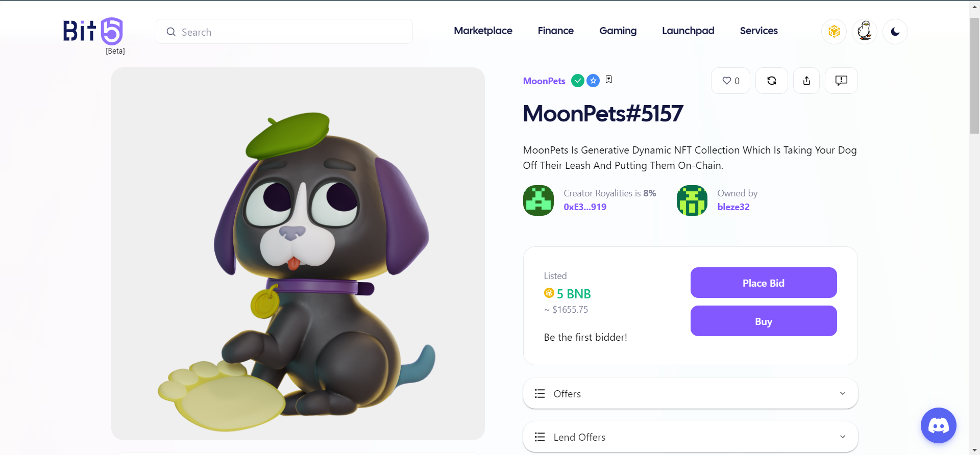Open the Launchpad menu
The width and height of the screenshot is (980, 455).
[688, 31]
